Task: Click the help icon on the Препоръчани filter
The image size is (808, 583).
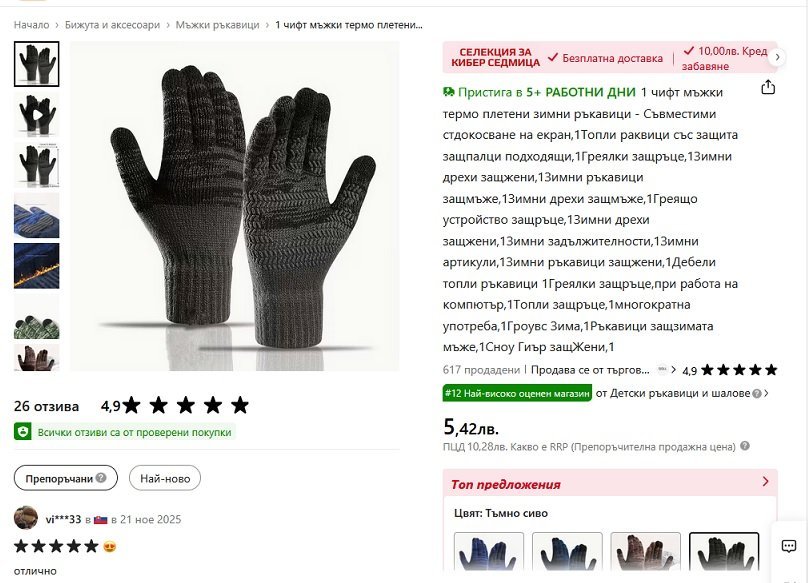Action: pos(101,478)
